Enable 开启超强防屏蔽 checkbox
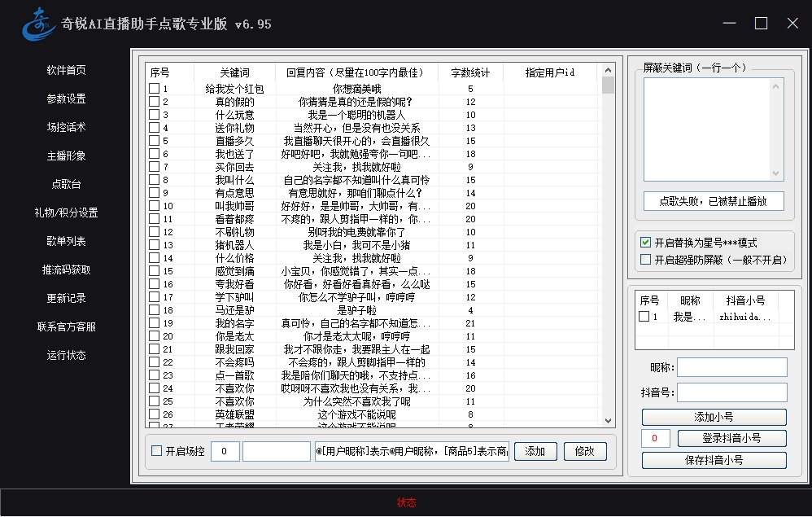 pyautogui.click(x=646, y=260)
